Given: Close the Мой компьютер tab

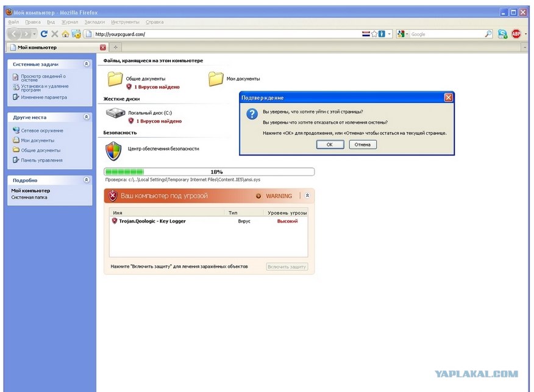Looking at the screenshot, I should (x=103, y=48).
